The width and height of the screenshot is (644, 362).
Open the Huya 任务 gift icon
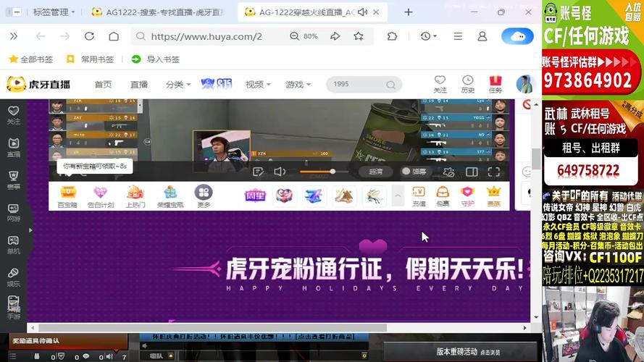click(495, 84)
